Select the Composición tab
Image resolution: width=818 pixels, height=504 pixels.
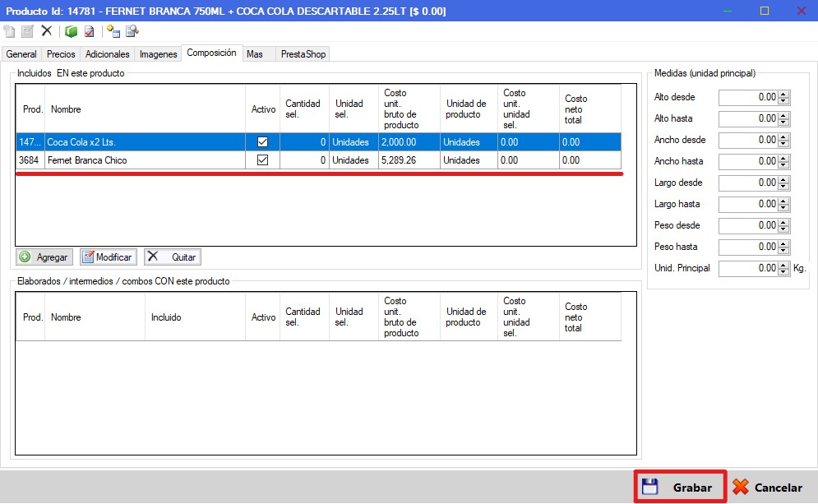212,53
